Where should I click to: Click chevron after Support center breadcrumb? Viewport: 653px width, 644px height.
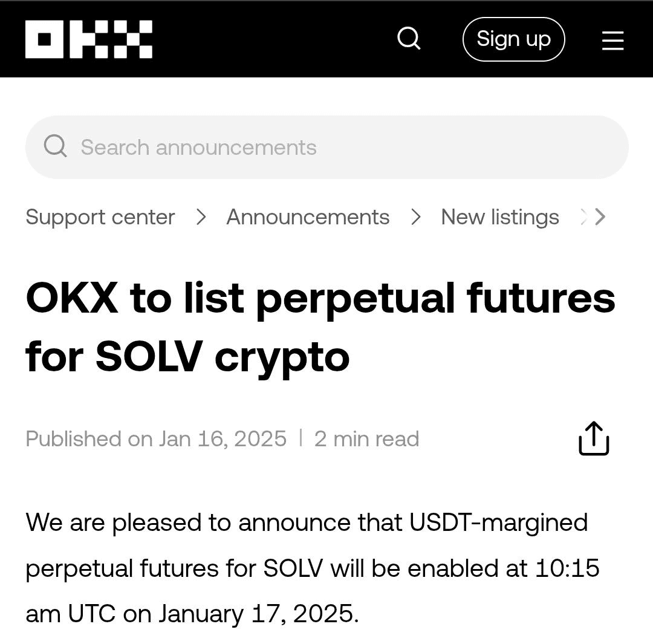pos(201,217)
